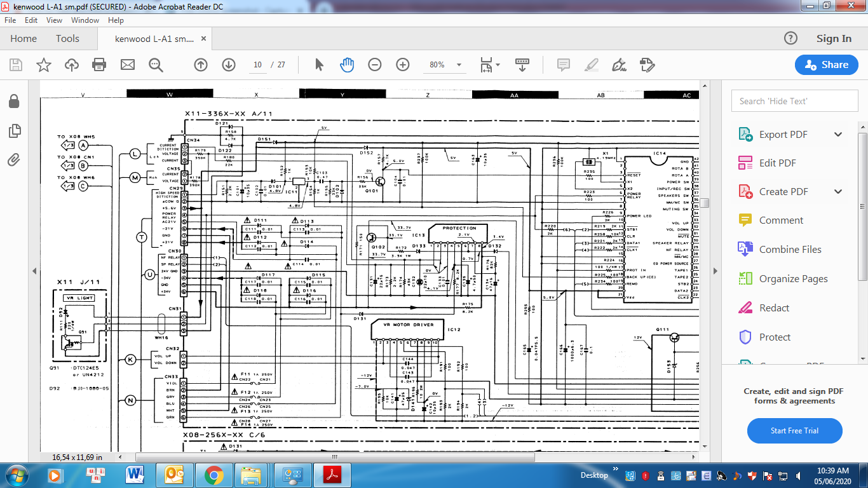Click the scrolling mode toolbar icon
Screen dimensions: 868x488
pos(522,65)
